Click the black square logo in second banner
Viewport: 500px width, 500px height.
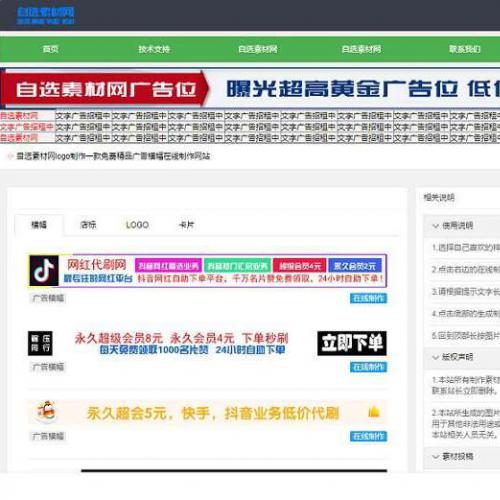point(40,343)
